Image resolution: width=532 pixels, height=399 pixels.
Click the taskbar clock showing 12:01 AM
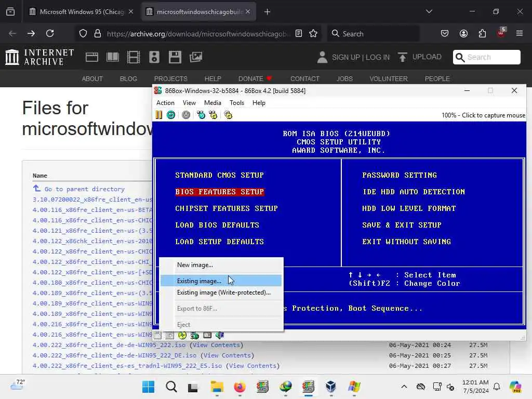[475, 387]
